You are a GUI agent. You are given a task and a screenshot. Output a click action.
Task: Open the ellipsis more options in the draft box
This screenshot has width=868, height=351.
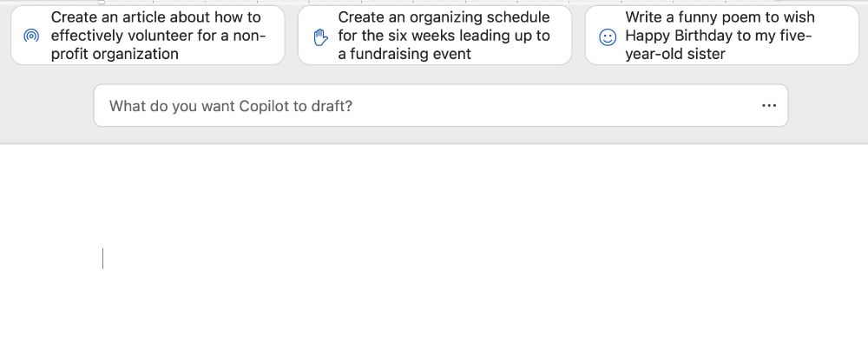pos(768,106)
